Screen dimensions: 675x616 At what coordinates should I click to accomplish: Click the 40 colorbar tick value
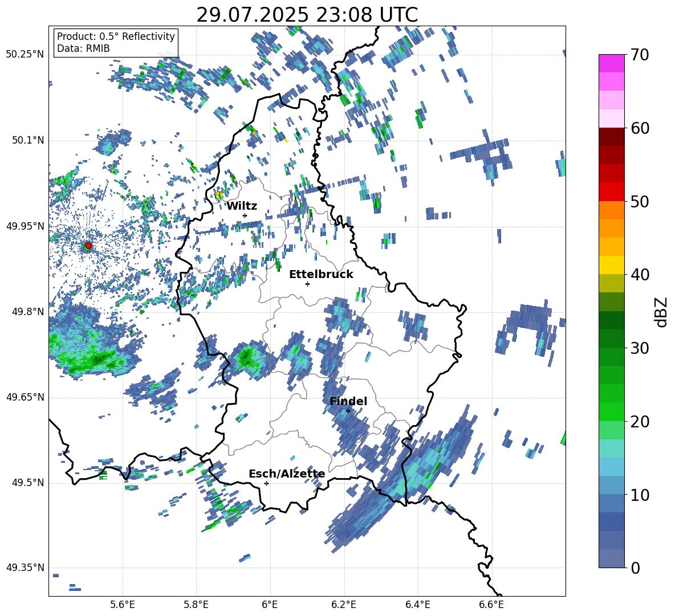point(640,275)
